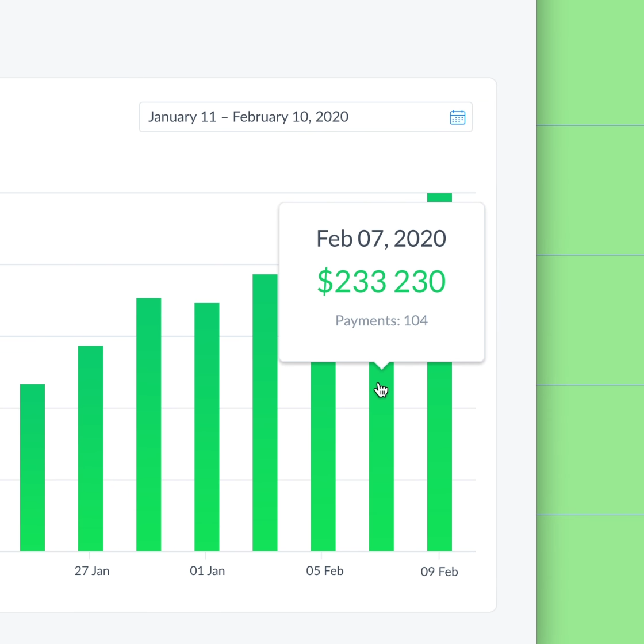This screenshot has width=644, height=644.
Task: Select the bar above the 01 Jan label
Action: coord(206,427)
